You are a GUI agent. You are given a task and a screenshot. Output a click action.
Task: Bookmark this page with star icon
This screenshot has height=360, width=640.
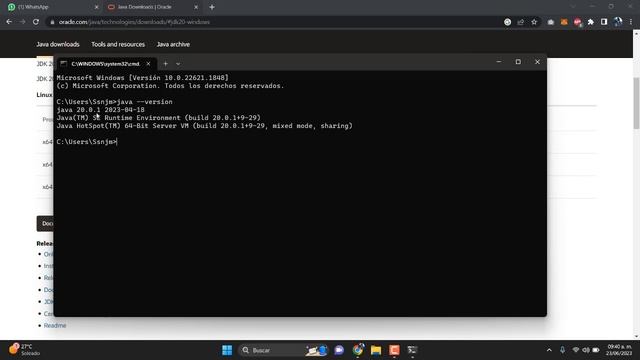pos(534,22)
